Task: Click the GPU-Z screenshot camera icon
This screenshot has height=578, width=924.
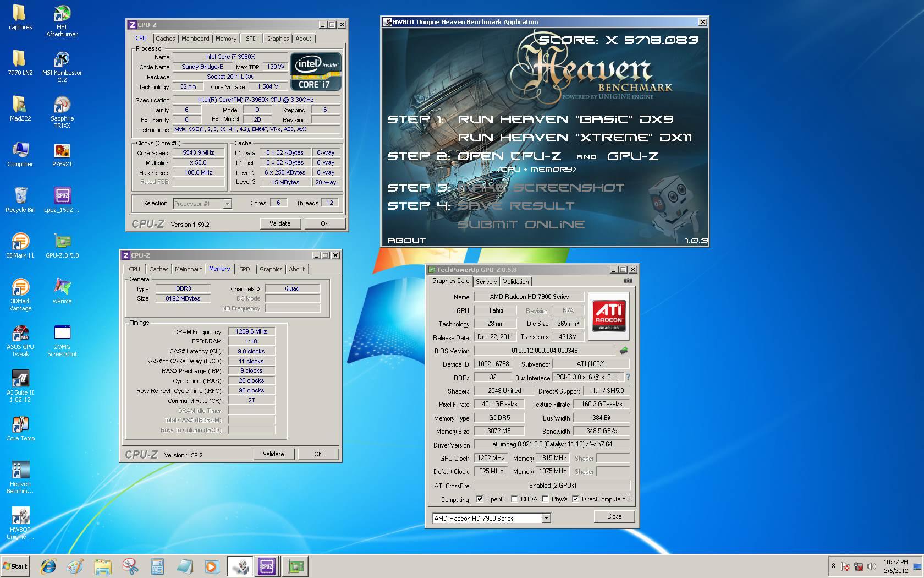Action: 628,281
